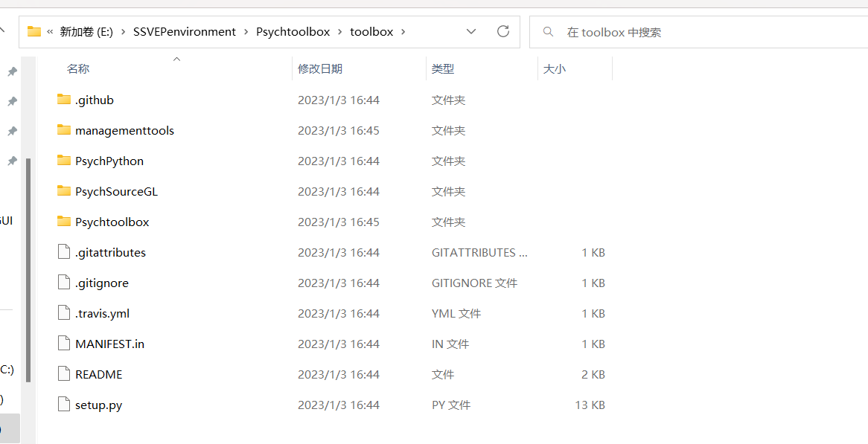
Task: Toggle sort order using the 名称 column chevron
Action: (176, 59)
